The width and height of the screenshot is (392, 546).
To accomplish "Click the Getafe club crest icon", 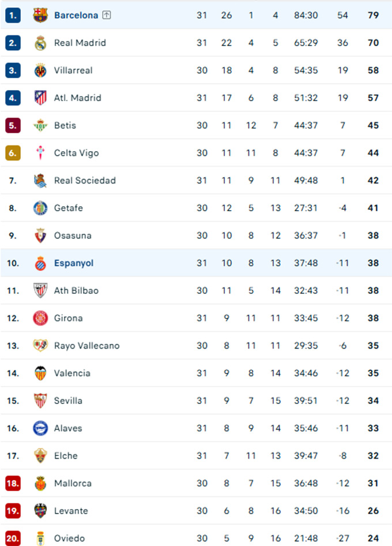I will click(40, 208).
